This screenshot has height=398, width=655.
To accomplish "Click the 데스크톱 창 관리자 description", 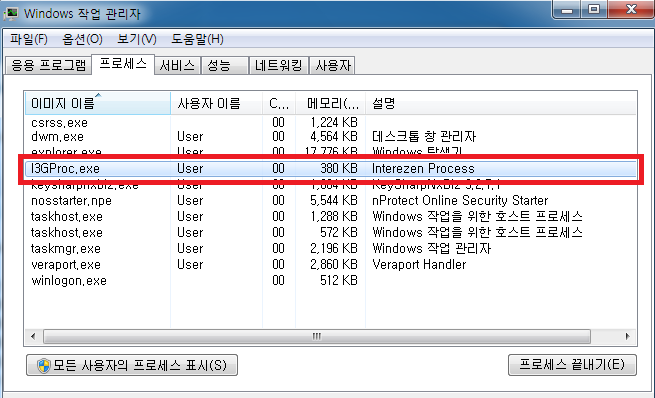I will 424,137.
